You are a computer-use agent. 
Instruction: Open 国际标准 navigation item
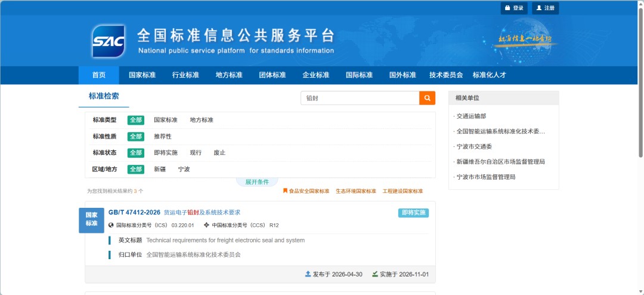click(x=360, y=75)
